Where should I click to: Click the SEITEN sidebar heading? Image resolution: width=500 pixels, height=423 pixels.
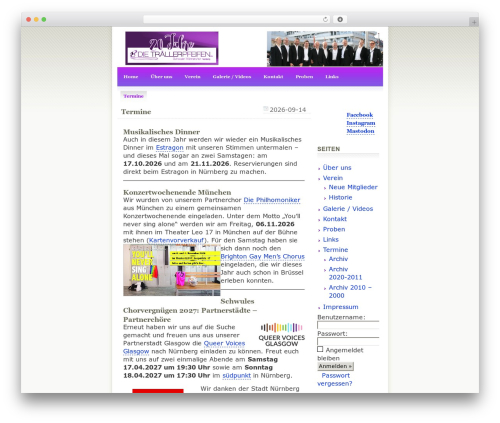[329, 149]
